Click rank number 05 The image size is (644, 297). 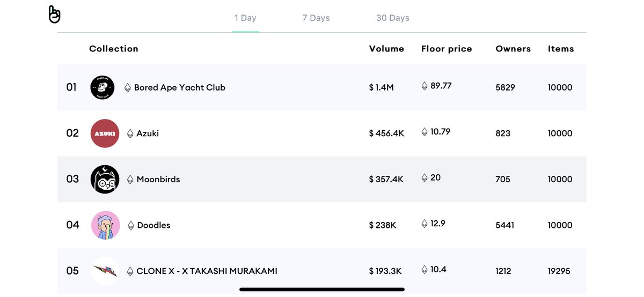coord(72,271)
